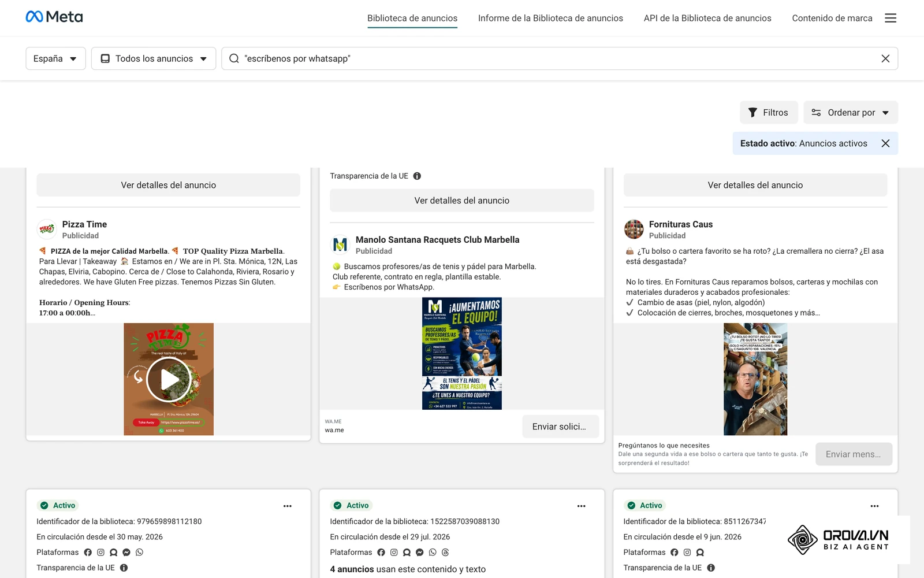Image resolution: width=924 pixels, height=578 pixels.
Task: Open the Manolo Santana ad image
Action: pyautogui.click(x=462, y=354)
